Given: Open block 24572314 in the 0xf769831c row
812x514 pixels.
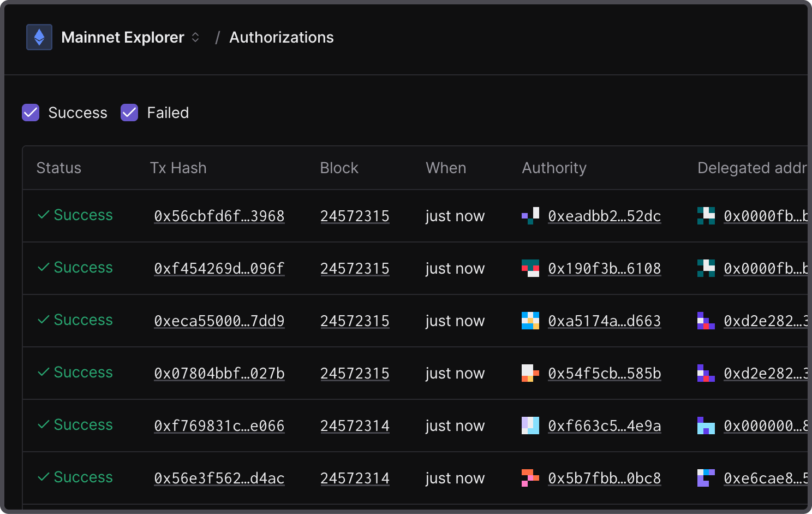Looking at the screenshot, I should point(355,426).
